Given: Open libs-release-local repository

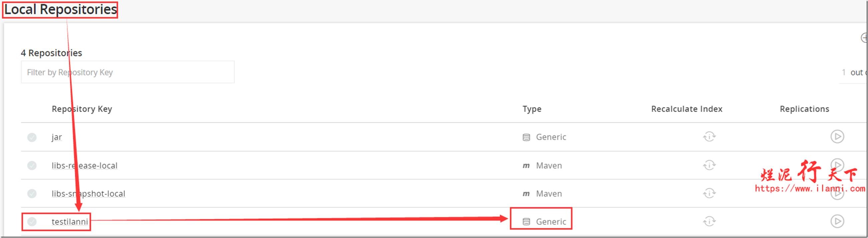Looking at the screenshot, I should point(84,165).
